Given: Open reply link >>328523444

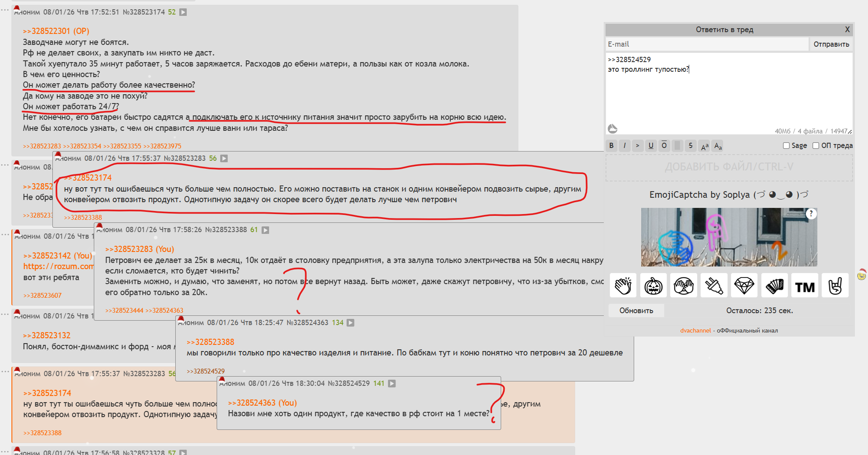Looking at the screenshot, I should tap(124, 311).
